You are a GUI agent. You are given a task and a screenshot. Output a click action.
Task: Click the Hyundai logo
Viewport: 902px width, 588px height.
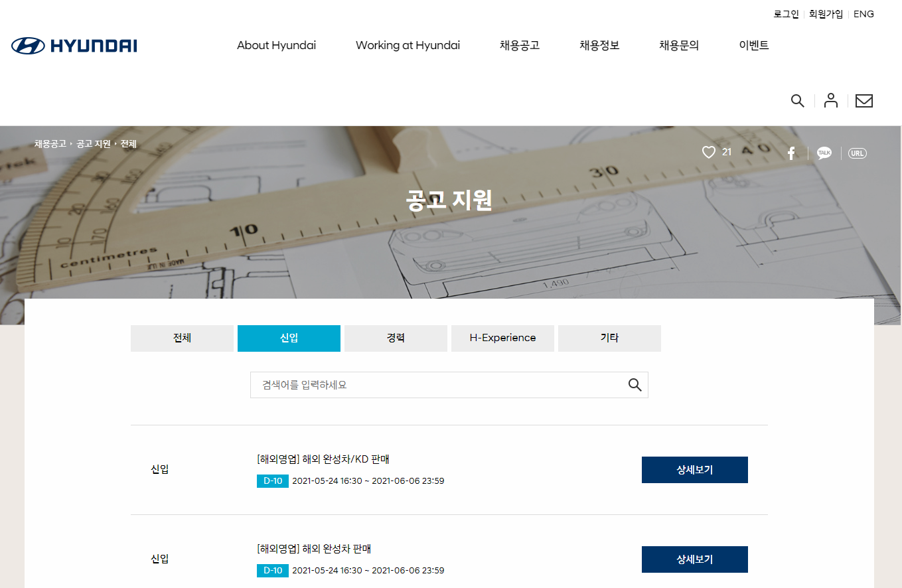pyautogui.click(x=73, y=46)
